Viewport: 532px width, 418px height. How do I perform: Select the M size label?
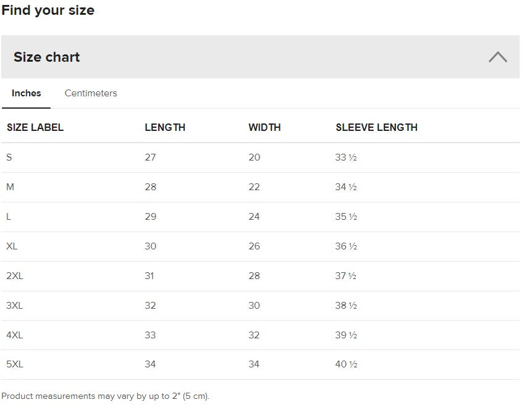(10, 187)
